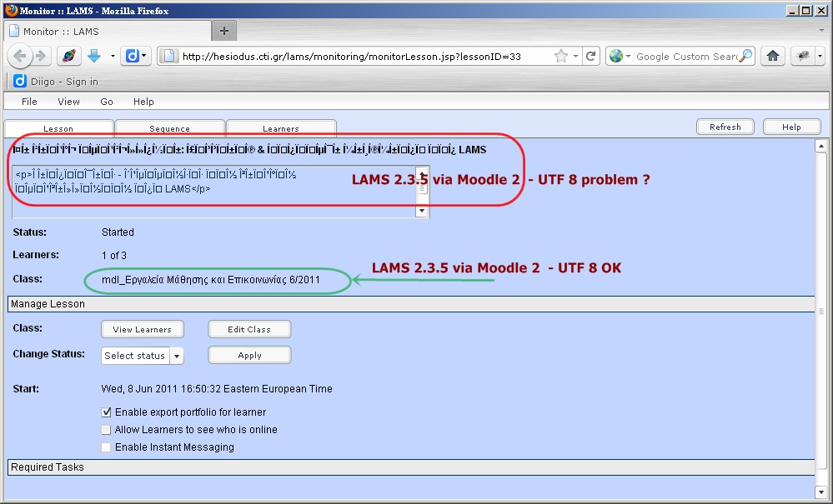833x504 pixels.
Task: Click the Forward navigation arrow
Action: pyautogui.click(x=41, y=57)
